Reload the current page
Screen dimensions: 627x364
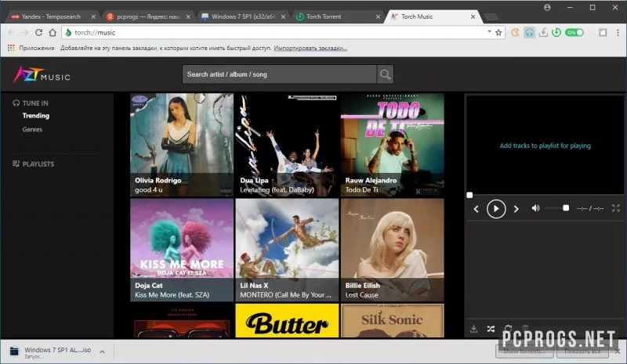click(38, 32)
